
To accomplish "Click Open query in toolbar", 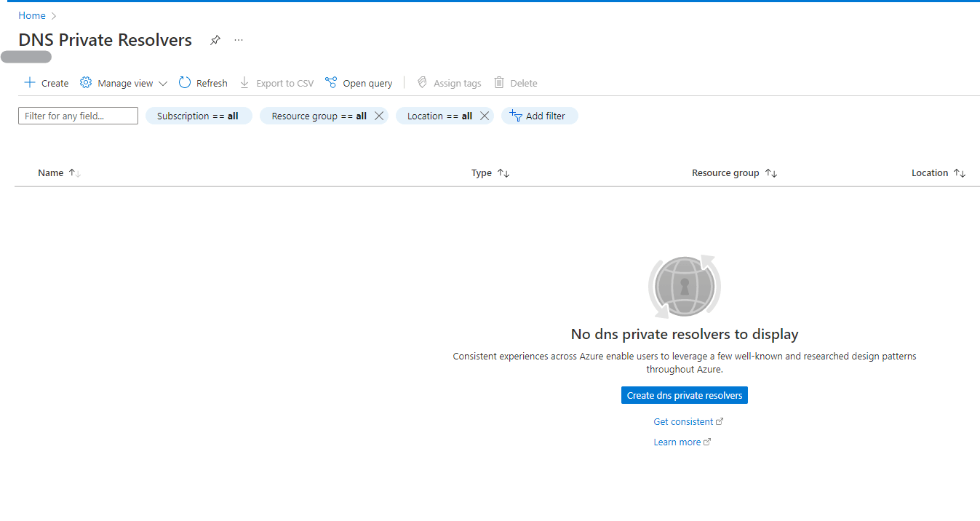I will (359, 83).
